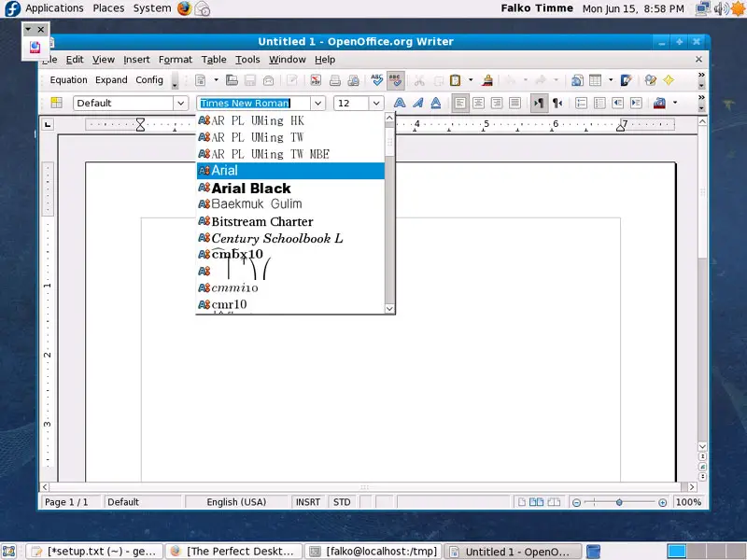Expand the standard toolbar overflow chevron

click(x=701, y=76)
